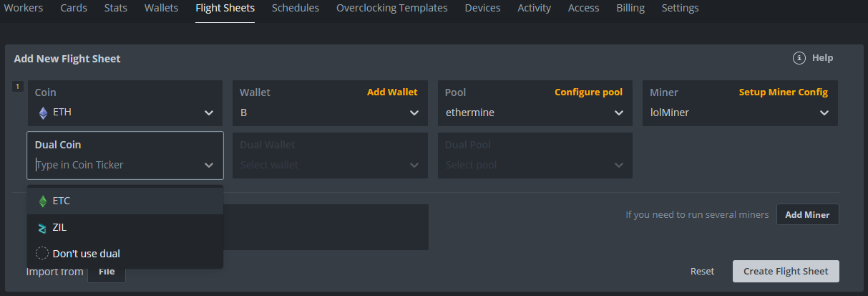Click the Add Miner button

tap(807, 214)
